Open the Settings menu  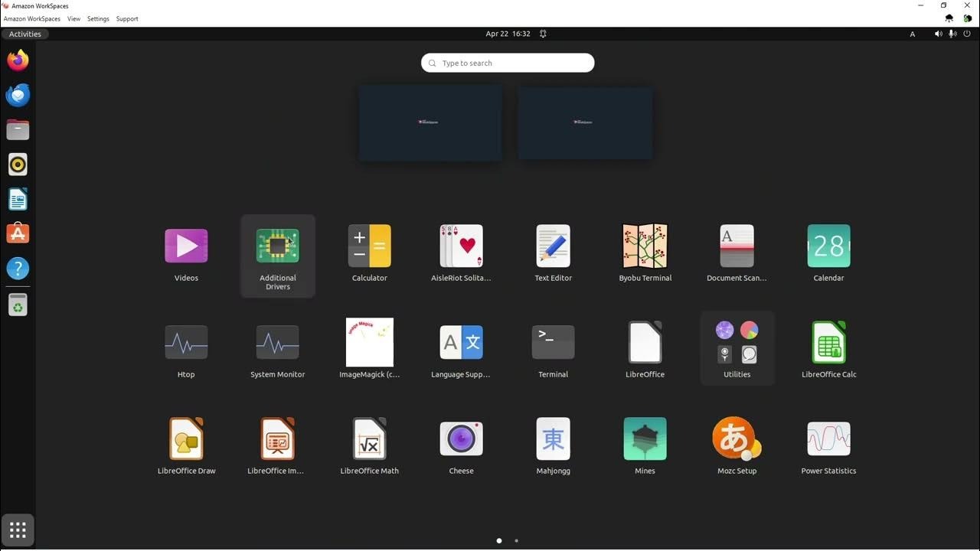coord(98,18)
